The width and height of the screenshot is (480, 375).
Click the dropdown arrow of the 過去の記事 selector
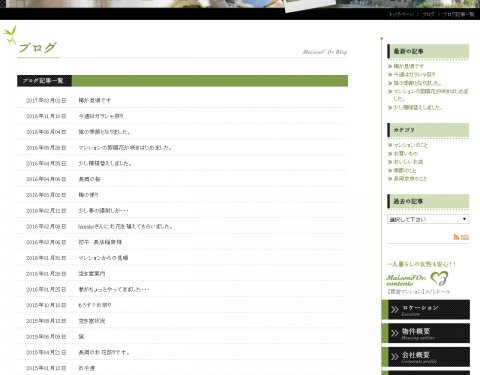tap(464, 219)
